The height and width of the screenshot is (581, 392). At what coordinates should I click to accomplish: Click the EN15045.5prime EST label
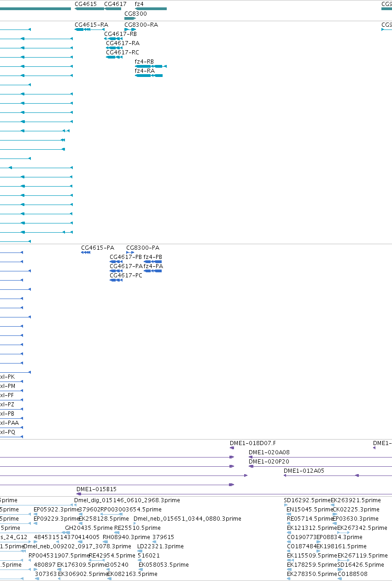tap(310, 510)
